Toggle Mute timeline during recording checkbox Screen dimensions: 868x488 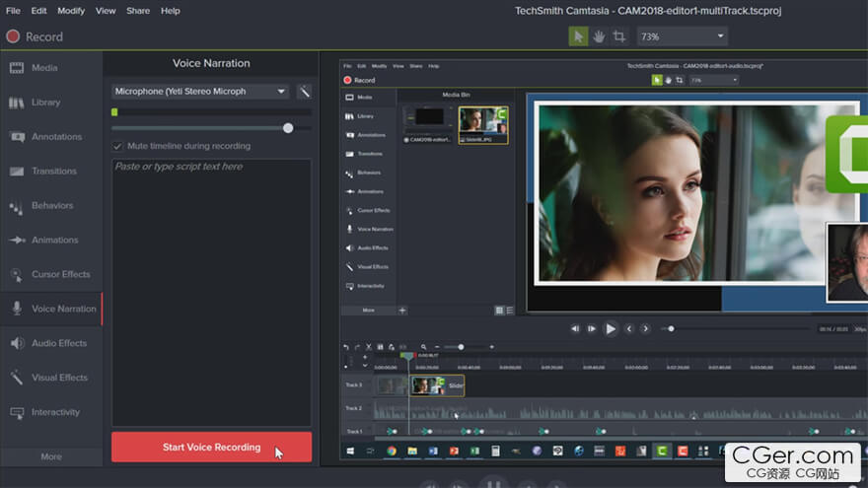[116, 146]
